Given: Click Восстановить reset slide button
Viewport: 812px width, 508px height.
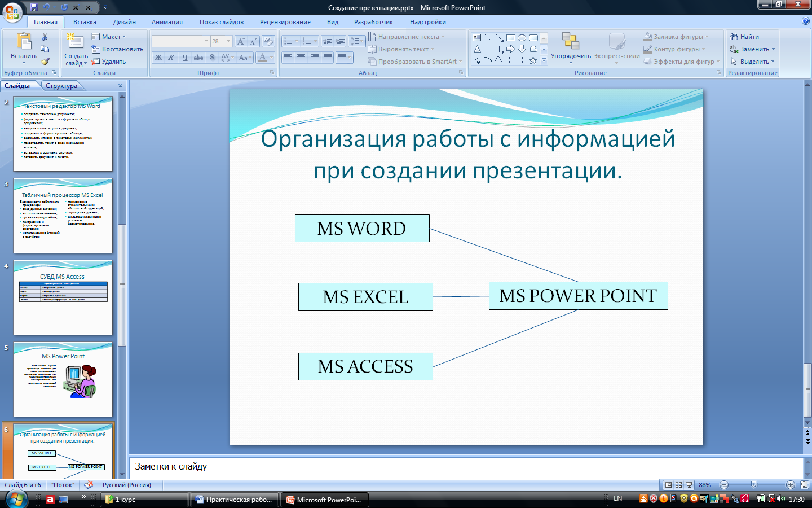Looking at the screenshot, I should tap(117, 49).
